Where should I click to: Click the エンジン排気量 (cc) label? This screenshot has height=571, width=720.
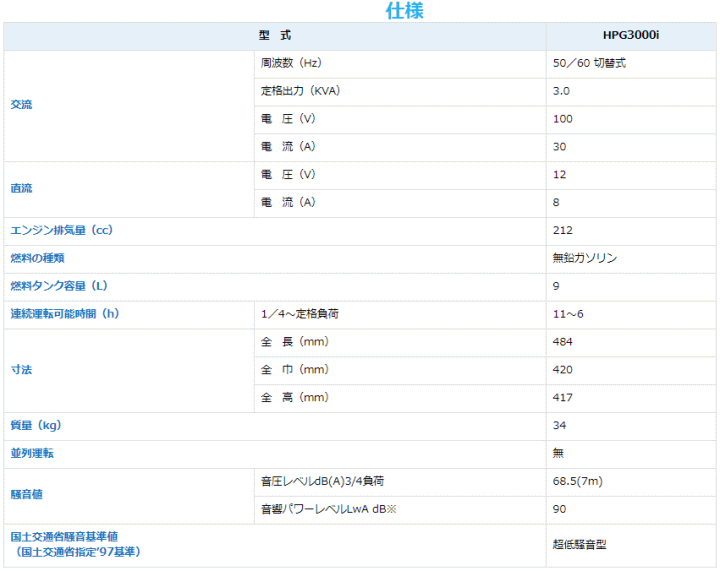(x=62, y=230)
